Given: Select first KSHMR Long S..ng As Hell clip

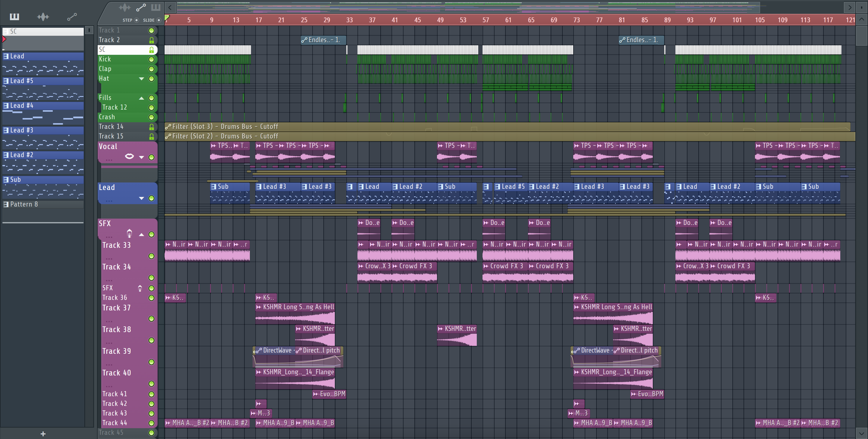Looking at the screenshot, I should point(295,313).
